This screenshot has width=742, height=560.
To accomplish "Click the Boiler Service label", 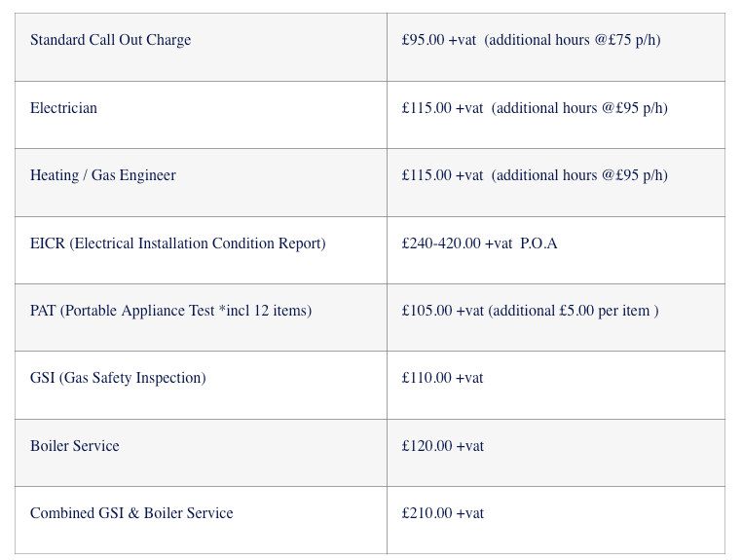I will coord(74,447).
